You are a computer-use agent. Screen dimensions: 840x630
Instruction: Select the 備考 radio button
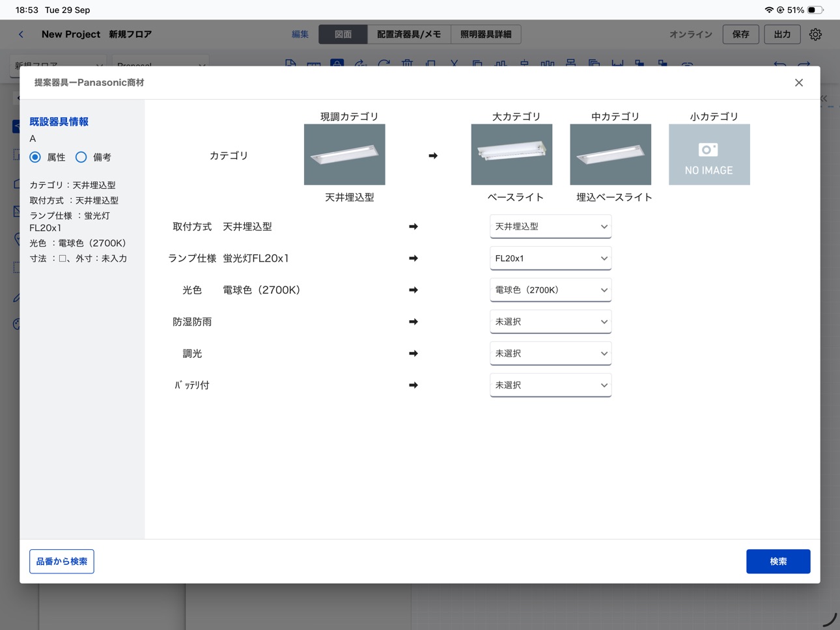(x=81, y=157)
